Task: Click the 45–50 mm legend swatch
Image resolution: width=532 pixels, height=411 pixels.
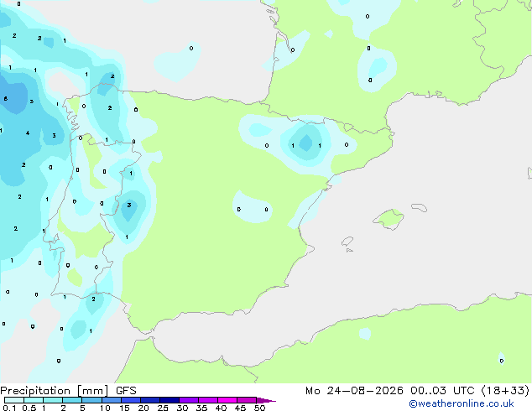Action: 247,400
